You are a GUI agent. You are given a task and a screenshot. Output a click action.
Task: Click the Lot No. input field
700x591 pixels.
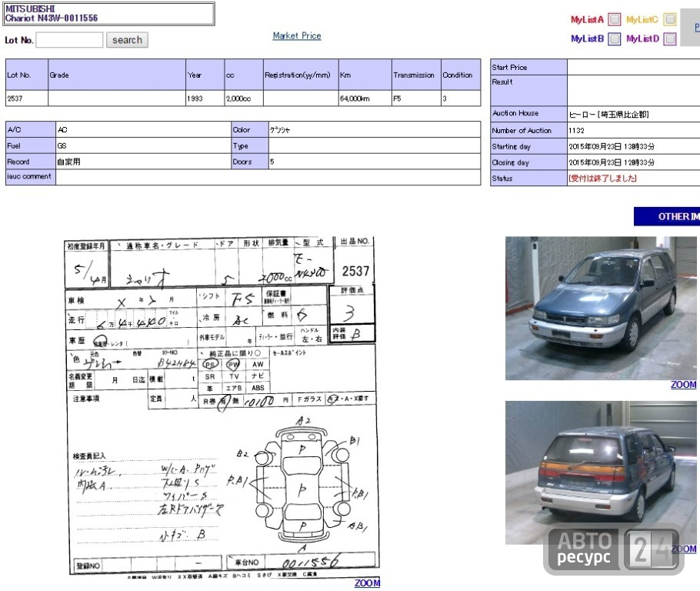point(69,40)
